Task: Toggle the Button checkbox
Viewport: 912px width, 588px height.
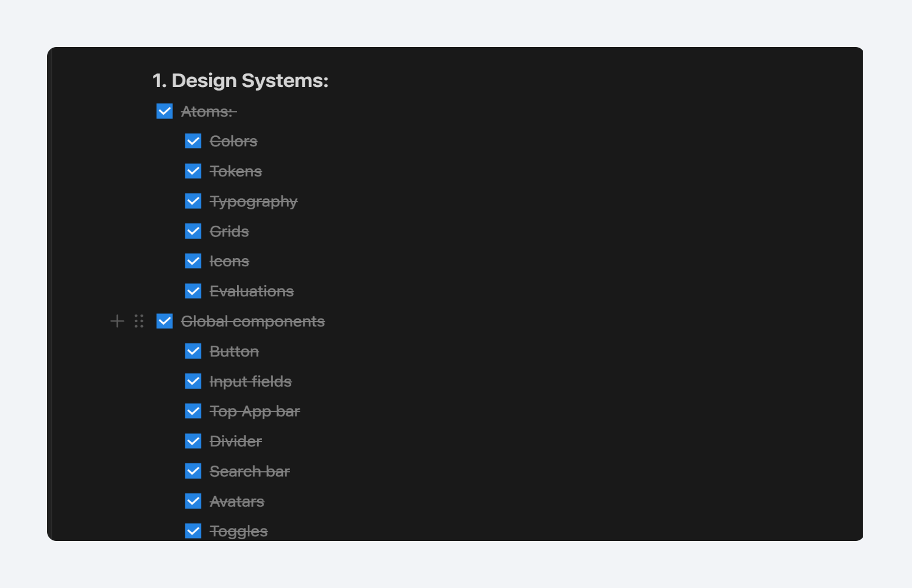Action: (193, 351)
